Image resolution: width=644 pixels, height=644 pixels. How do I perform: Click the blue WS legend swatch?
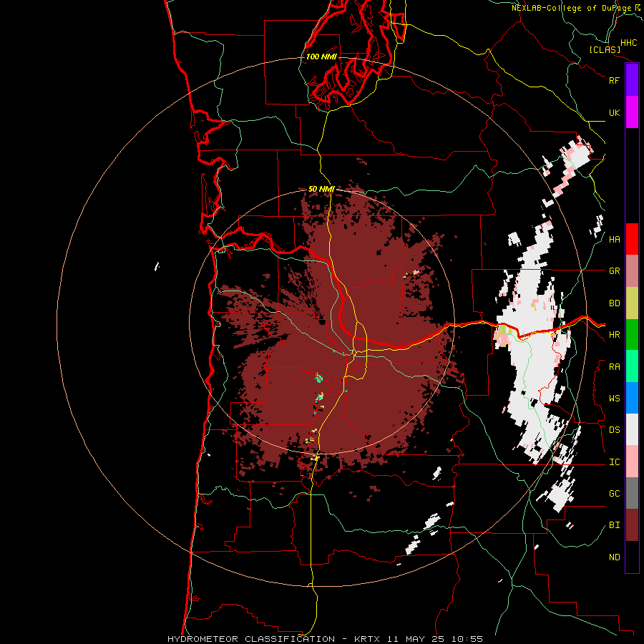point(632,398)
